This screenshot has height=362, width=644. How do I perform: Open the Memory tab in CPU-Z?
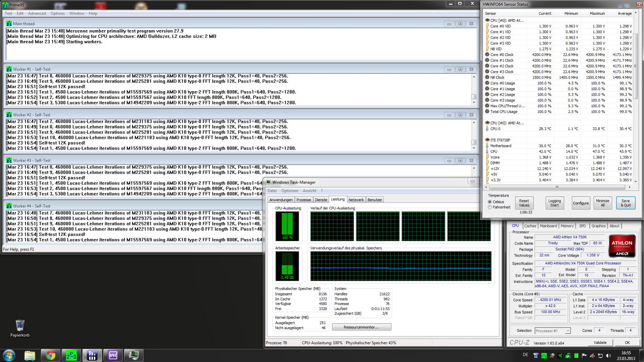point(567,226)
